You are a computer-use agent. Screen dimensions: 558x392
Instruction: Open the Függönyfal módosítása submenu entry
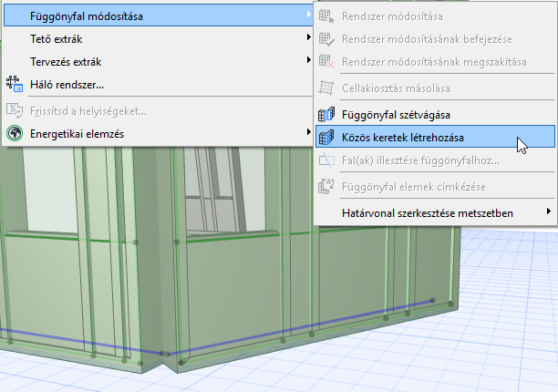coord(158,16)
